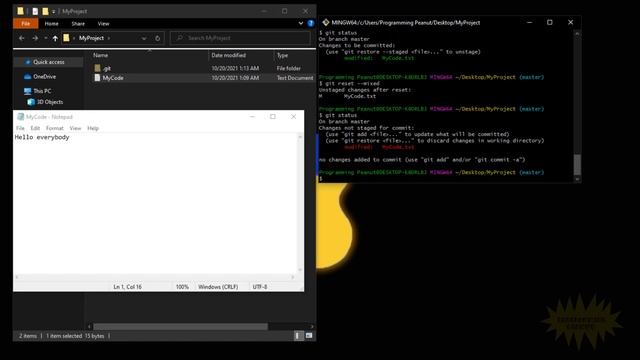640x360 pixels.
Task: Click Windows (CRLF) in Notepad status bar
Action: [218, 287]
